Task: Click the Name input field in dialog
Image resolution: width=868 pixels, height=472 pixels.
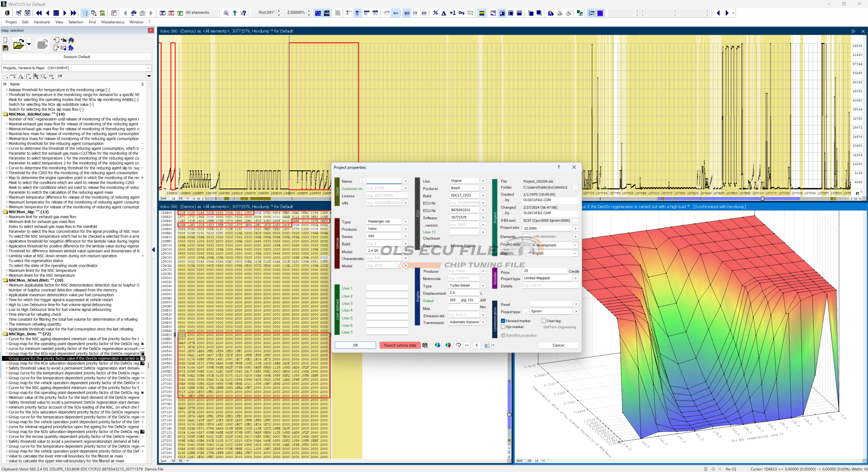Action: pos(384,181)
